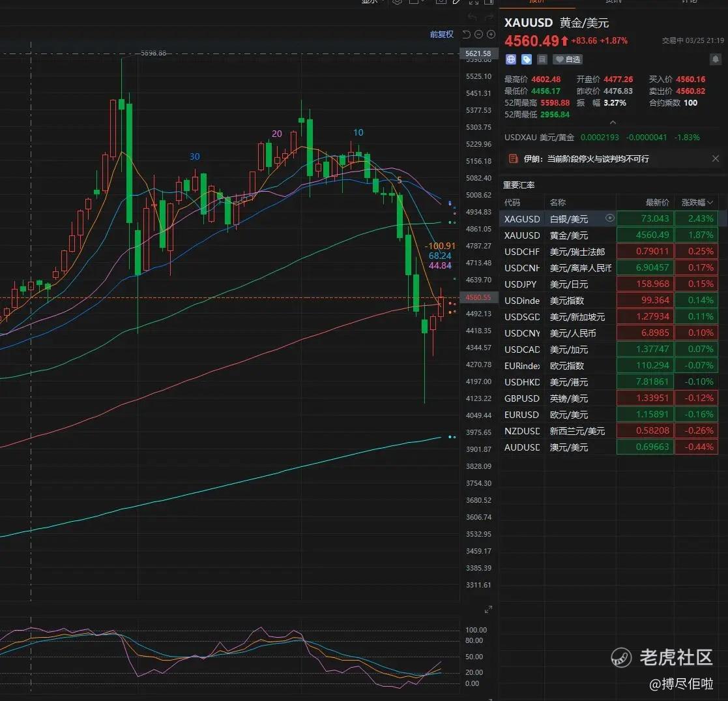Open the news document icon next to the headline
728x701 pixels.
tap(513, 159)
